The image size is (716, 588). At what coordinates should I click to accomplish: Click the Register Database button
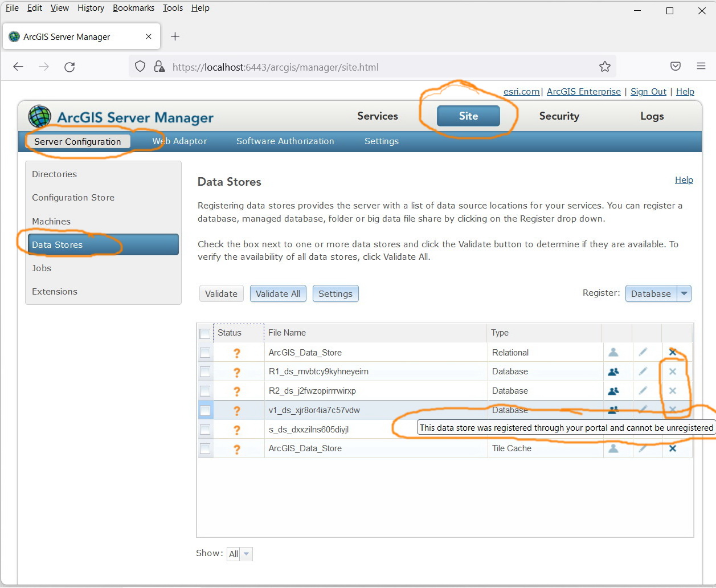(651, 293)
